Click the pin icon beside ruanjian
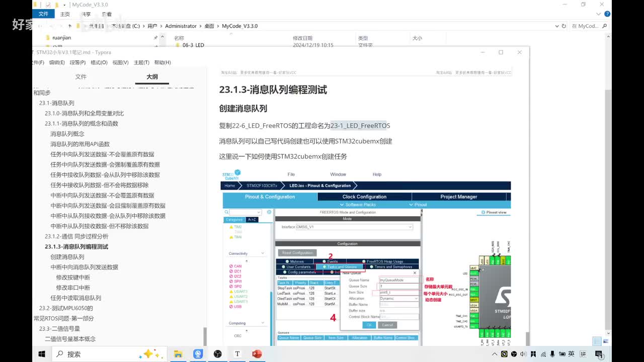The height and width of the screenshot is (362, 644). [x=155, y=38]
